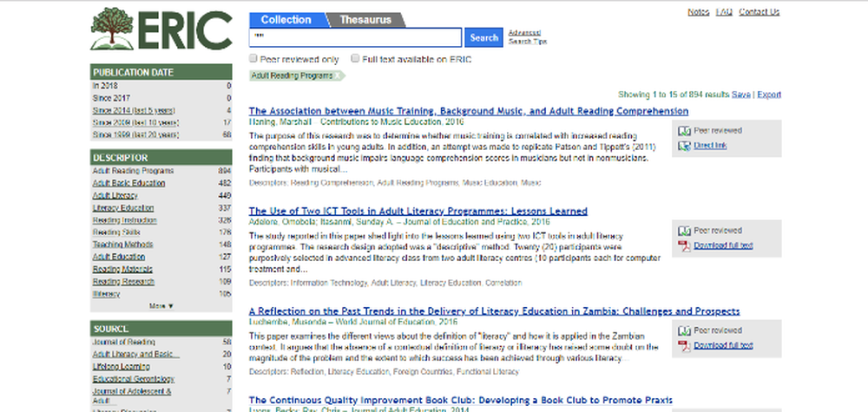Filter by Reading Research descriptor
This screenshot has height=412, width=868.
pyautogui.click(x=123, y=282)
